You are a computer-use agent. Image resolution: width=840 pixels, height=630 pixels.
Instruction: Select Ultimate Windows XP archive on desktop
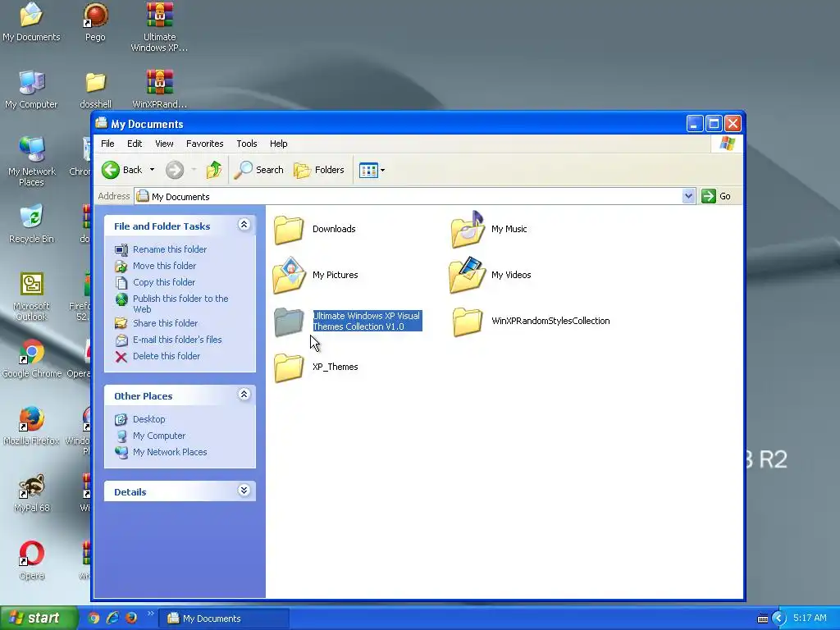coord(159,27)
